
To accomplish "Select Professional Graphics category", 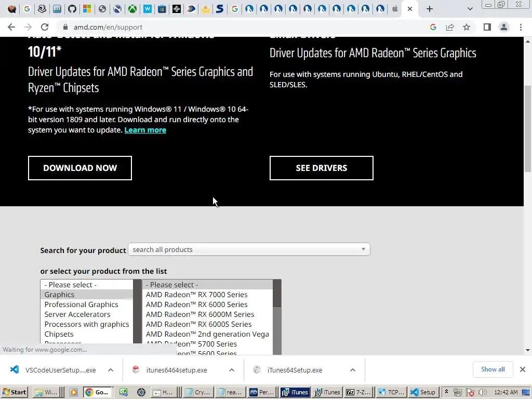I will (87, 304).
